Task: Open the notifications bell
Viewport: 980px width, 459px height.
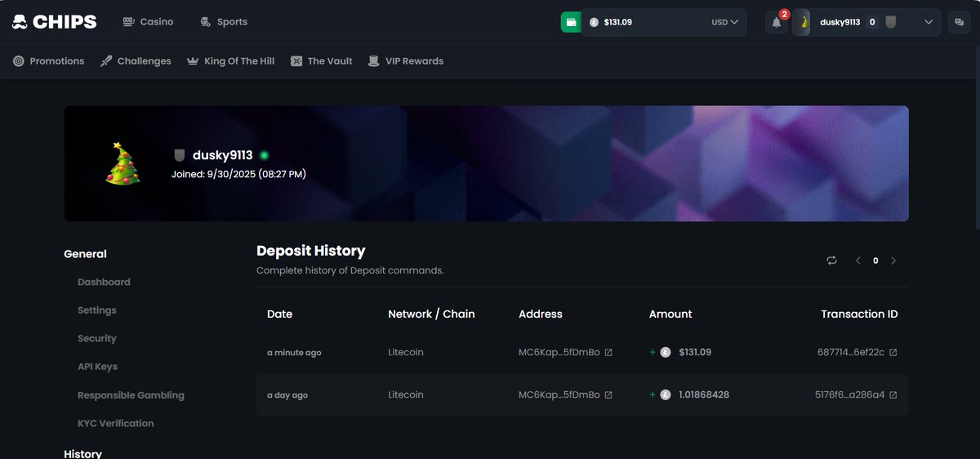Action: (x=777, y=23)
